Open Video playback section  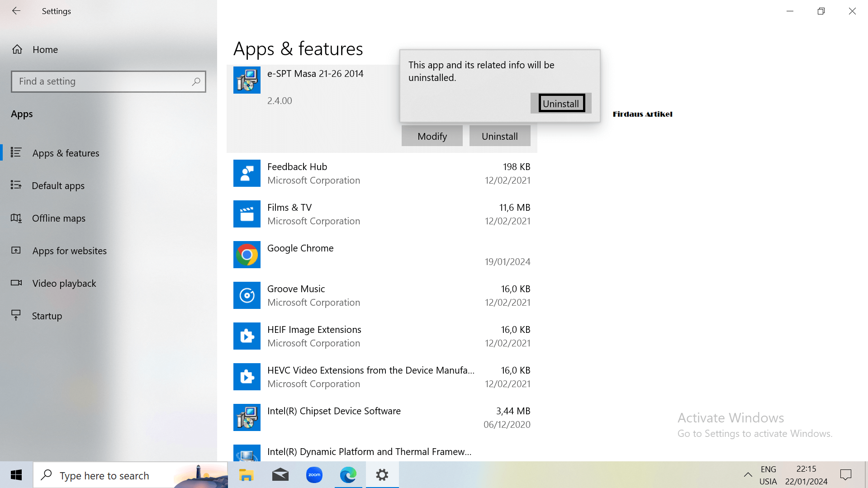coord(64,283)
